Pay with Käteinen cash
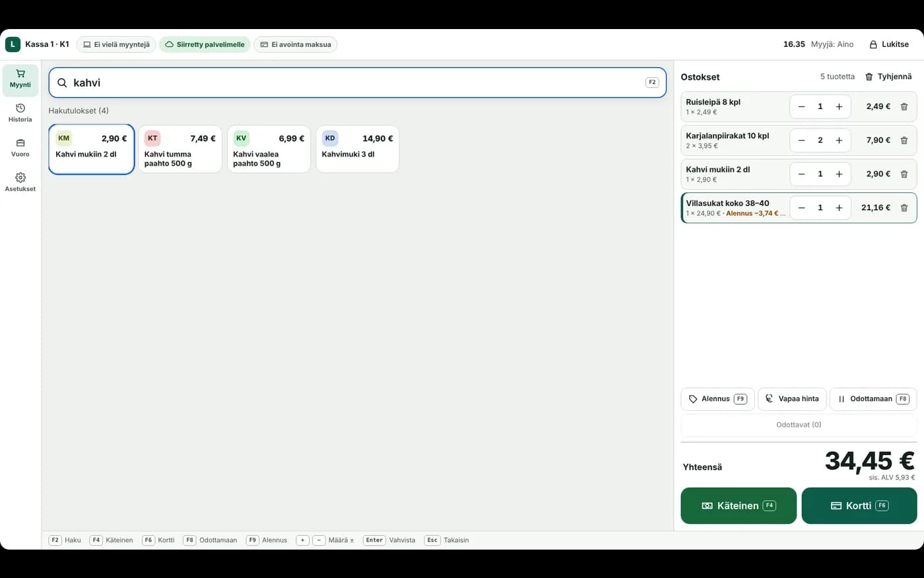Viewport: 924px width, 578px height. [739, 506]
